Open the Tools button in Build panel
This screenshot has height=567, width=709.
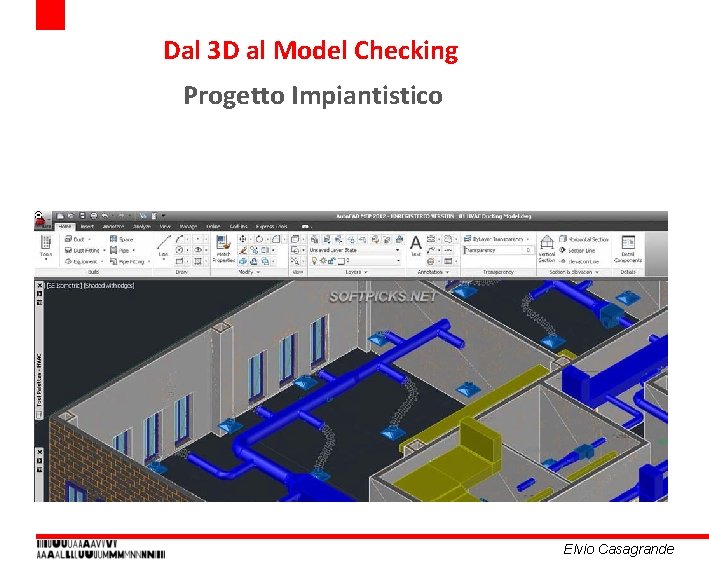[46, 247]
